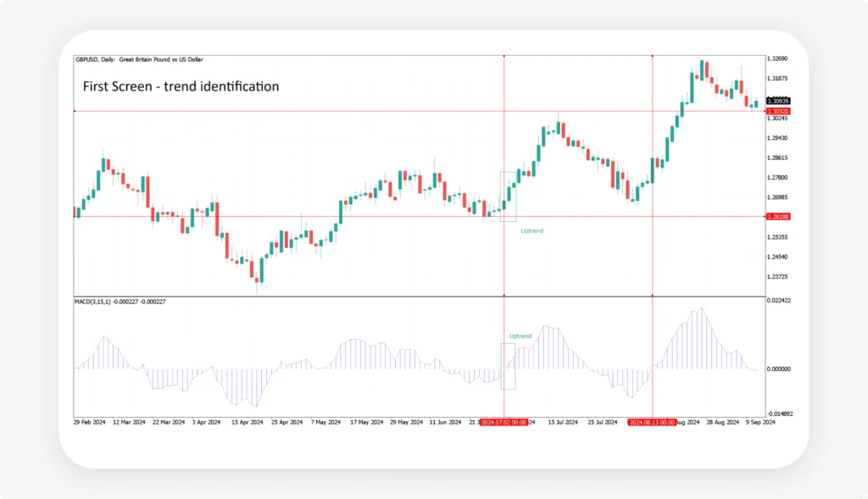The image size is (868, 499).
Task: Click the 15 Jul 2024 date label
Action: 563,422
